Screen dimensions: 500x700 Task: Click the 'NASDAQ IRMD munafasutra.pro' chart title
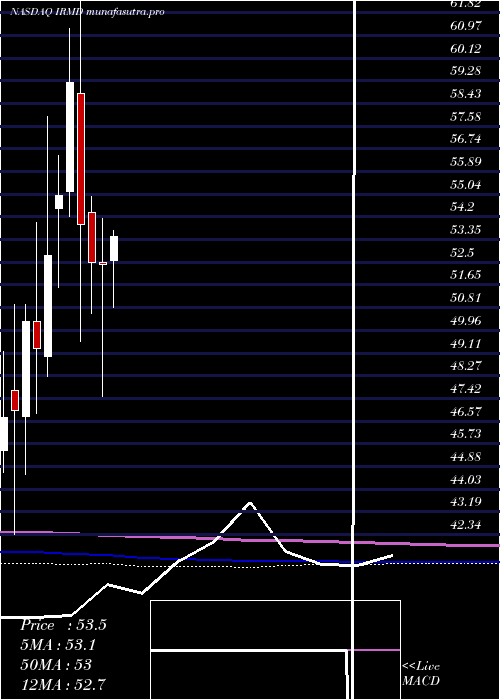(x=87, y=12)
